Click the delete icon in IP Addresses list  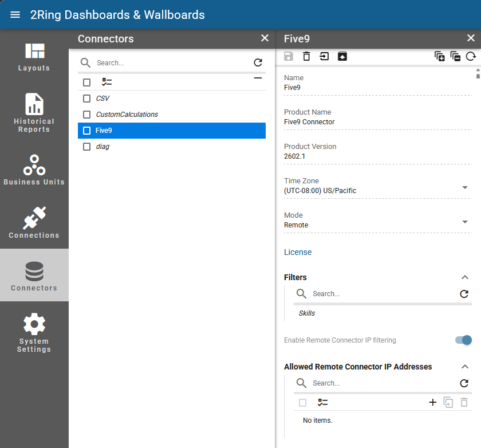[464, 402]
